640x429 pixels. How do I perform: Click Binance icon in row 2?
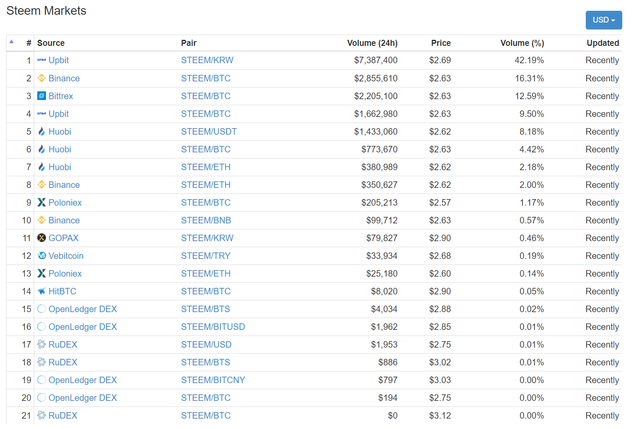[41, 78]
